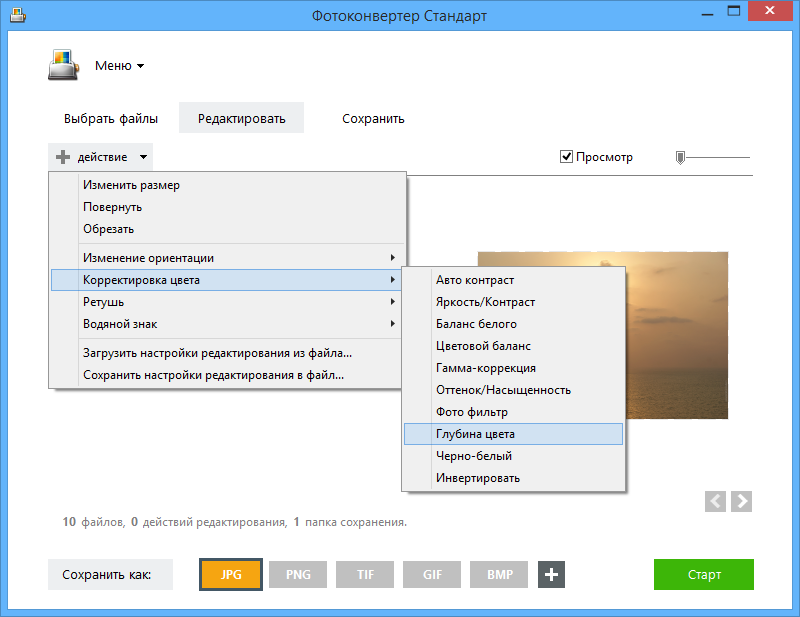Click the file count status text
This screenshot has width=800, height=617.
pyautogui.click(x=235, y=522)
